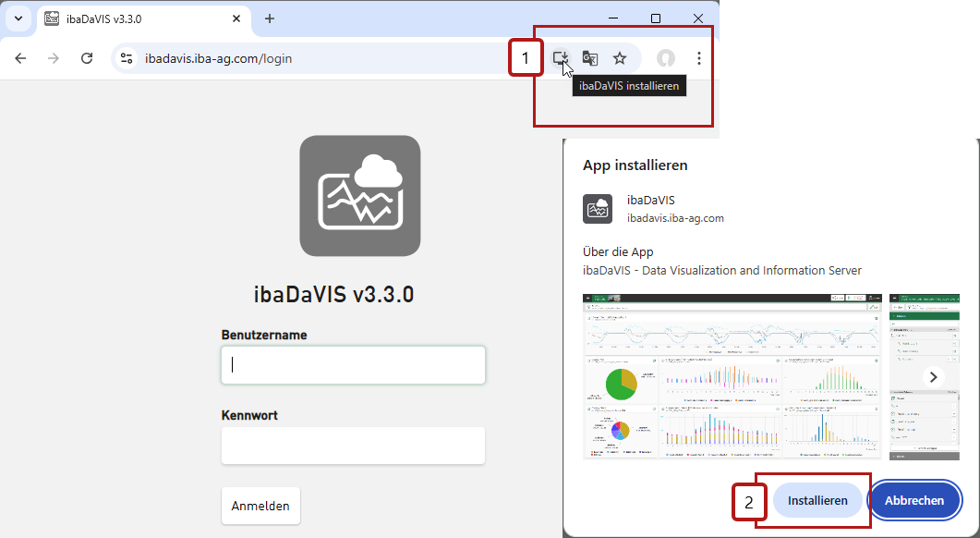Go back with the browser back arrow
This screenshot has height=538, width=980.
20,58
